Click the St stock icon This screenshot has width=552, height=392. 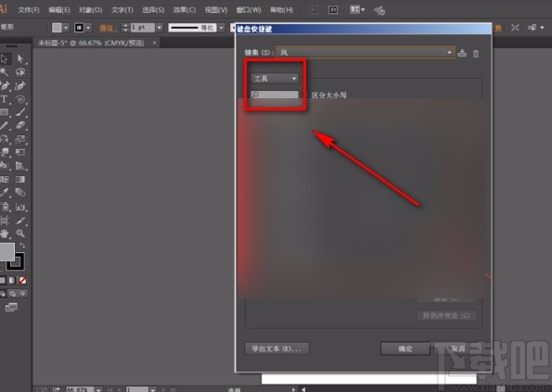[333, 10]
